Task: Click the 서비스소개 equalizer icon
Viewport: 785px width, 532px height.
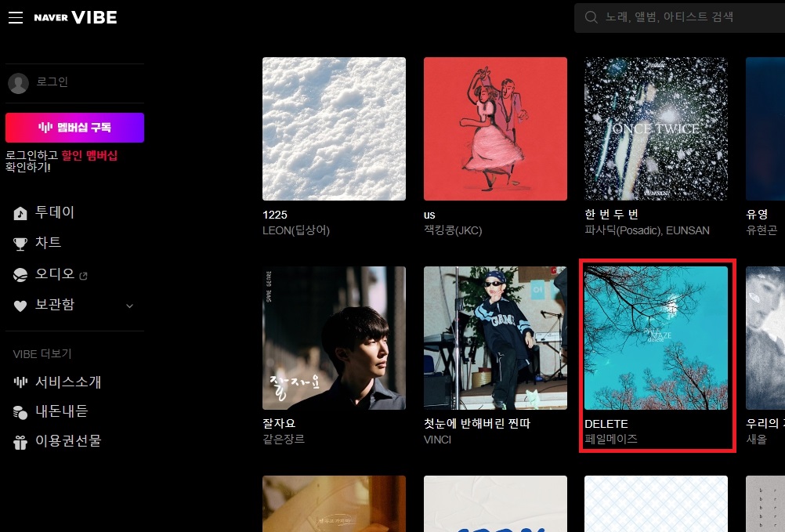Action: point(20,382)
